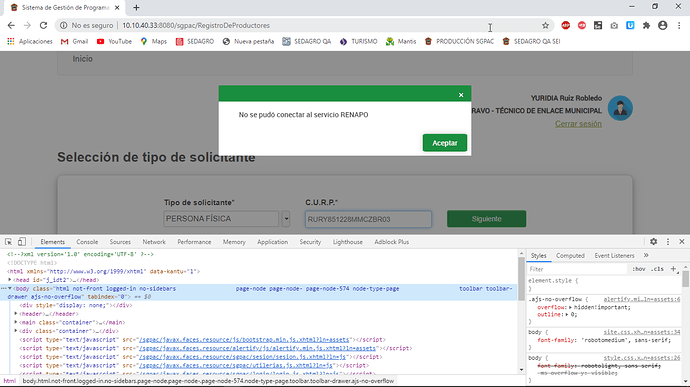Click the Styles Filter input
The height and width of the screenshot is (387, 690).
pos(577,269)
